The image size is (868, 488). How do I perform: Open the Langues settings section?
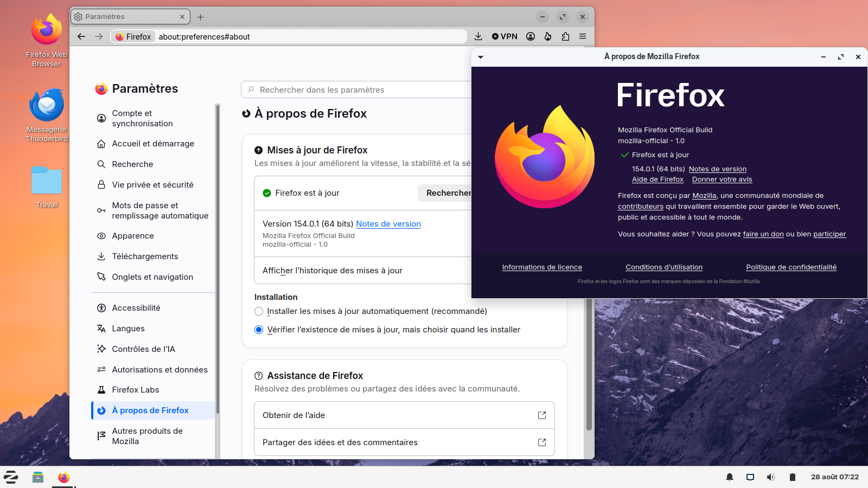pyautogui.click(x=153, y=329)
